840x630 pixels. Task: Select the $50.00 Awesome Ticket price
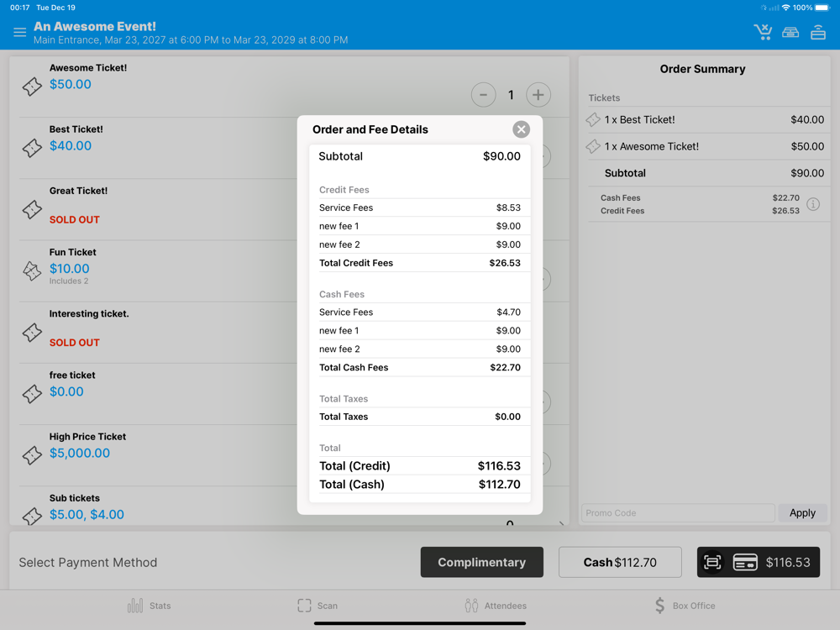71,84
